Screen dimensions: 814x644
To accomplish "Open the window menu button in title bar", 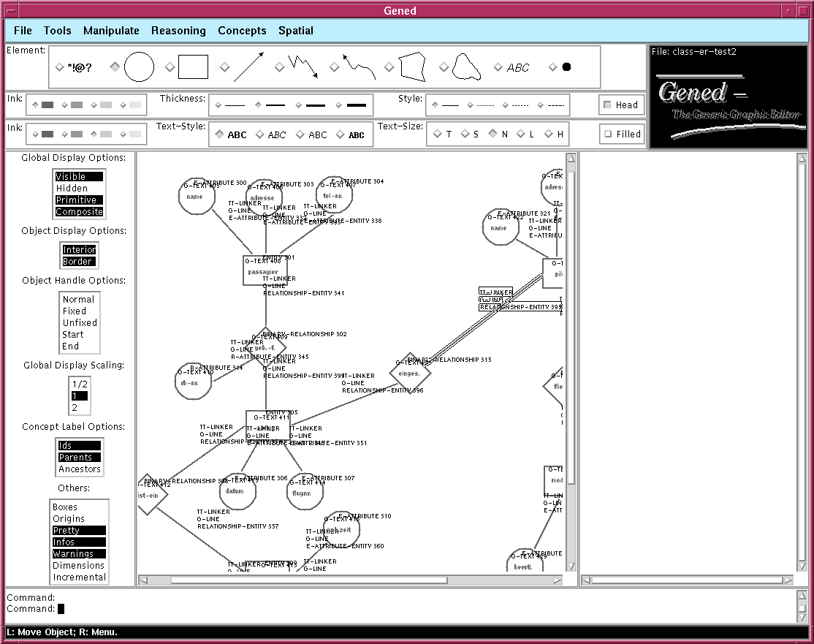I will click(9, 10).
